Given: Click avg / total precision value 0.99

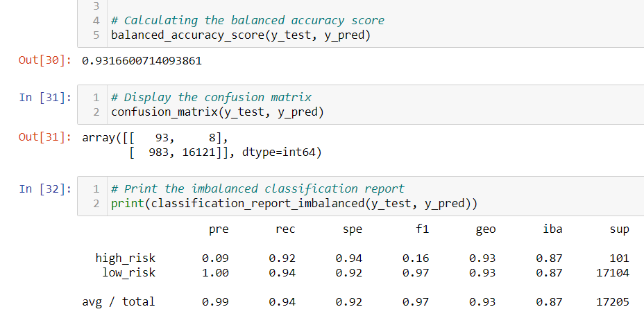Looking at the screenshot, I should click(215, 302).
